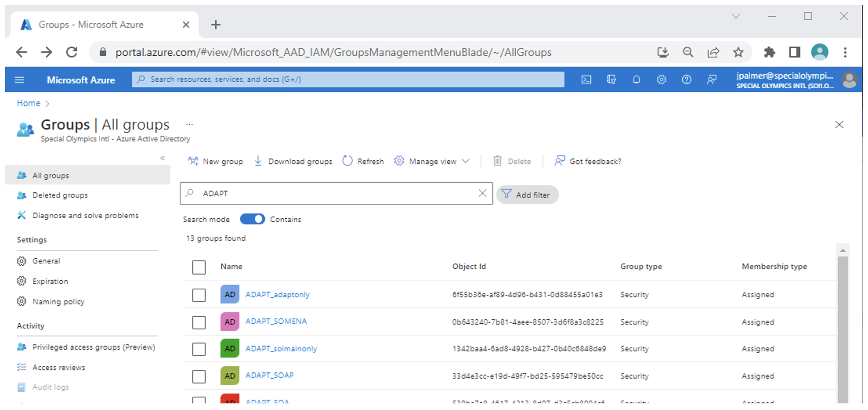The width and height of the screenshot is (868, 410).
Task: Go back with the browser back arrow
Action: pyautogui.click(x=21, y=52)
